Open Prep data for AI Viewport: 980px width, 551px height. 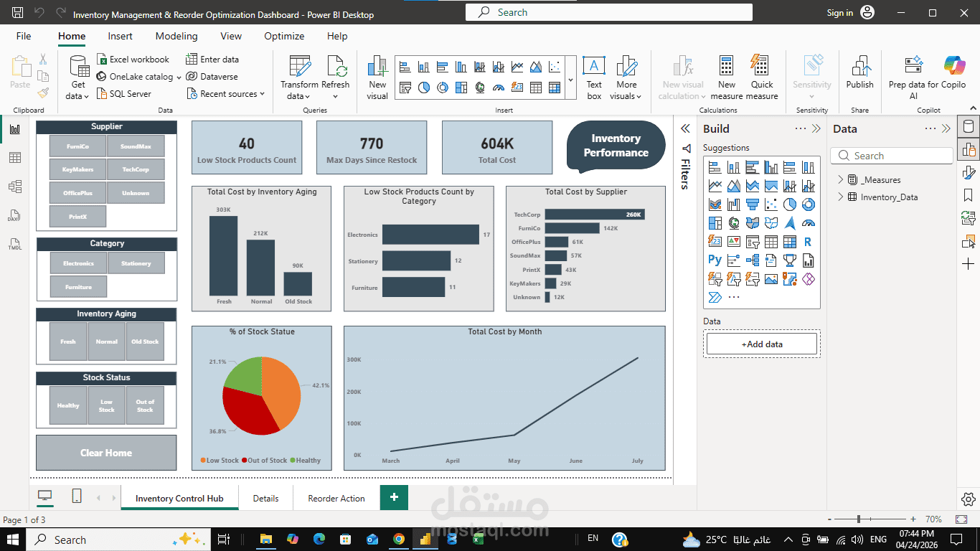pos(913,77)
